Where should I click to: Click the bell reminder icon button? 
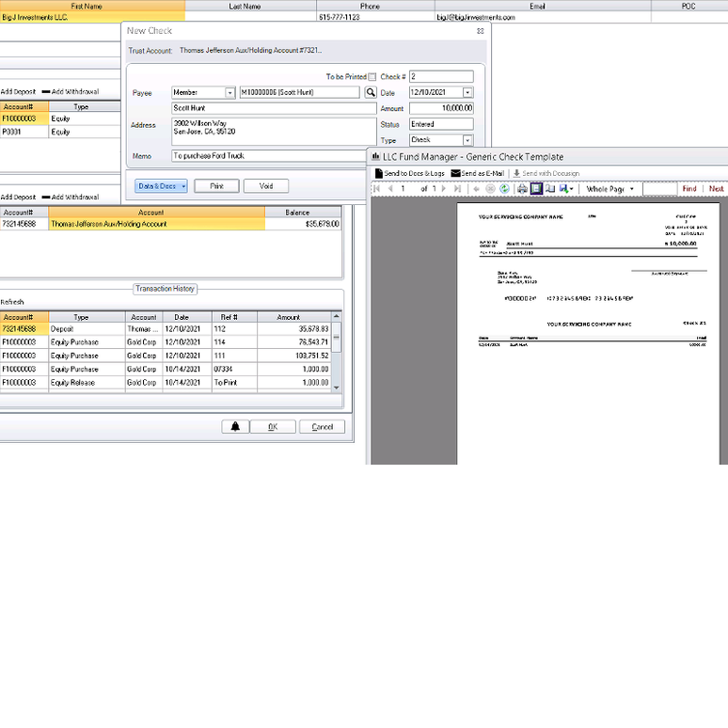(x=235, y=427)
